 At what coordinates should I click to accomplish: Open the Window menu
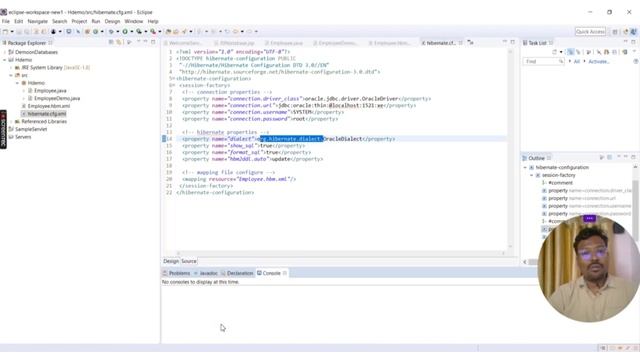134,21
